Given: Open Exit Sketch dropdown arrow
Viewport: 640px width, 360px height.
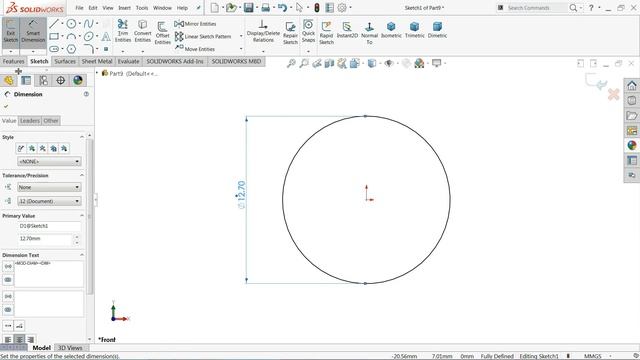Looking at the screenshot, I should point(11,52).
